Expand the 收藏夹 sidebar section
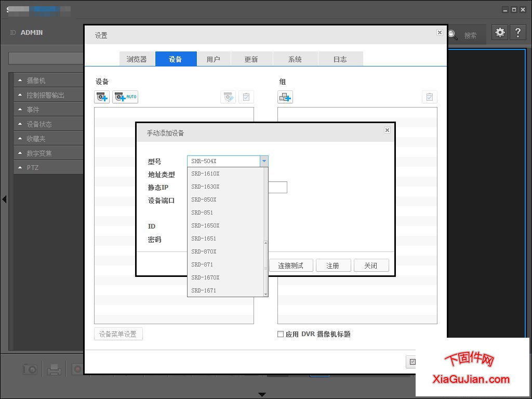This screenshot has width=532, height=399. tap(48, 139)
